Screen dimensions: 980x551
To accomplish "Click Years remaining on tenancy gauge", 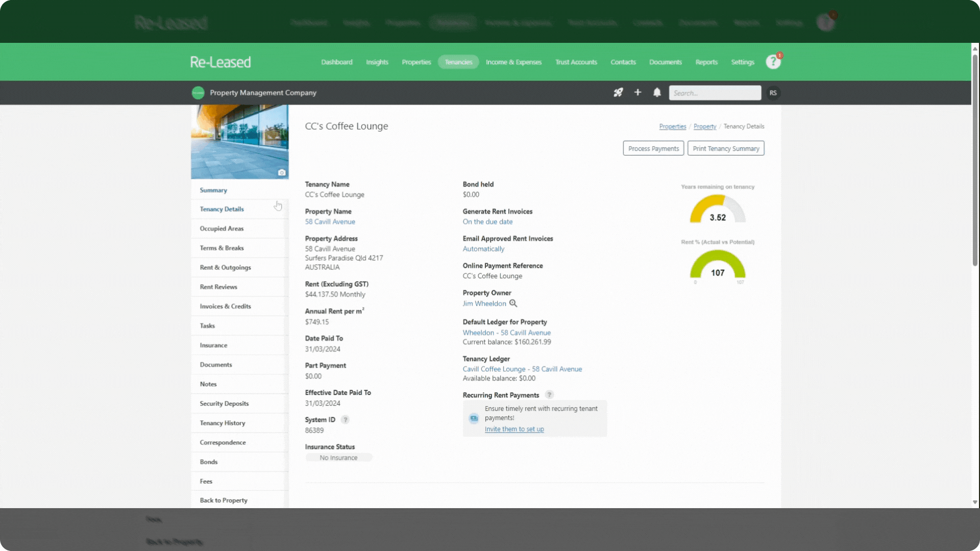I will tap(718, 209).
